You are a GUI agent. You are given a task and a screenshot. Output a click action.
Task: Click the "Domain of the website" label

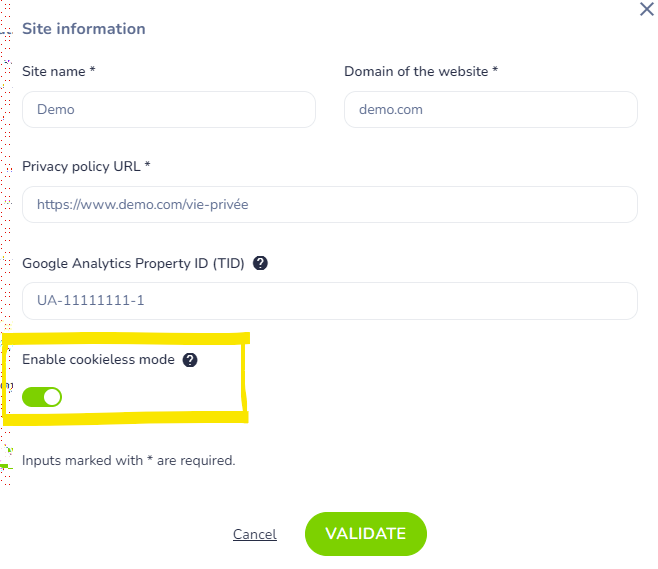416,71
